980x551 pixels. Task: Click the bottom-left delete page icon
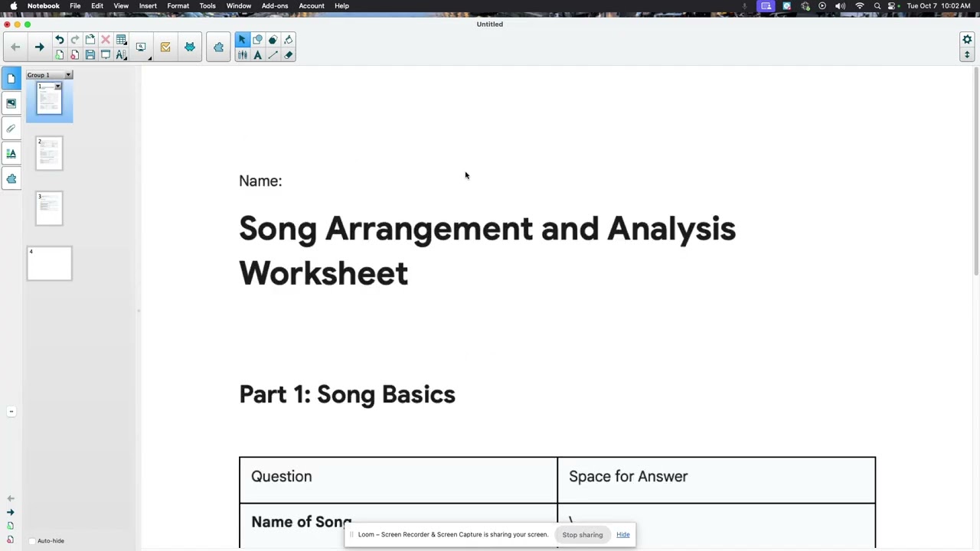pyautogui.click(x=10, y=540)
